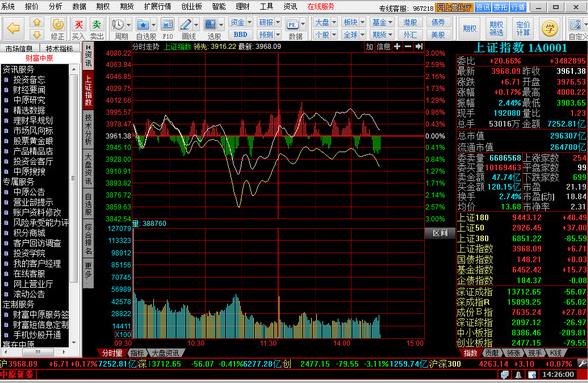The width and height of the screenshot is (588, 383).
Task: Click the 外汇 toolbar button
Action: pos(410,35)
